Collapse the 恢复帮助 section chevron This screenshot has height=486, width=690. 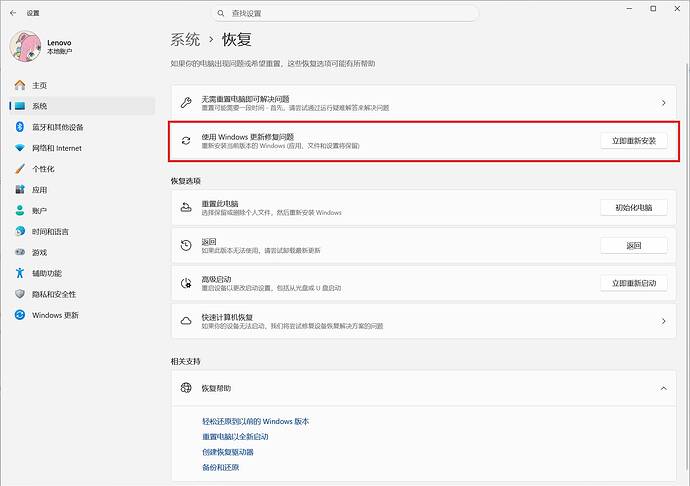click(x=663, y=388)
